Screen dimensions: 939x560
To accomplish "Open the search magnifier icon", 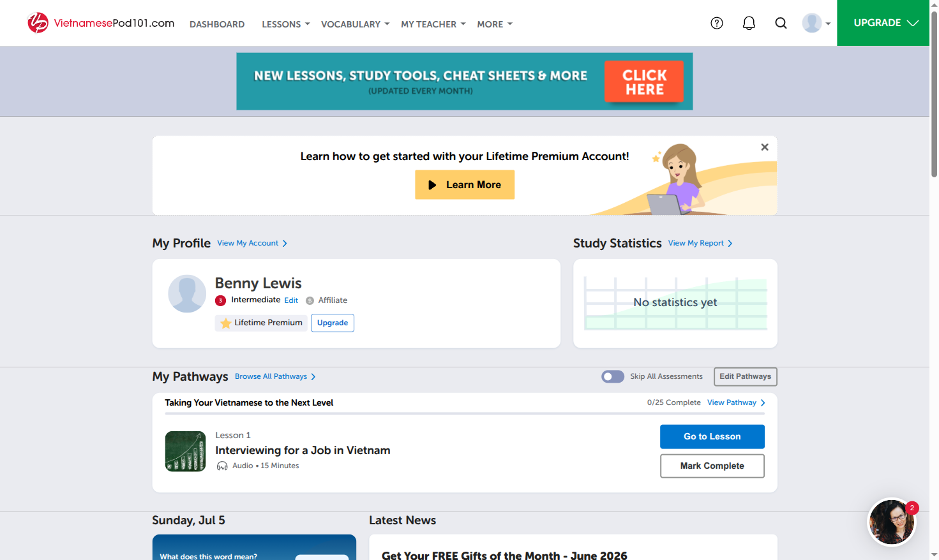I will tap(781, 23).
